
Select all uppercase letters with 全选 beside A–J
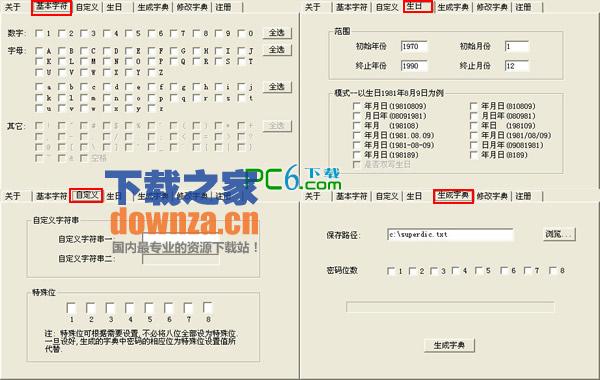(277, 50)
